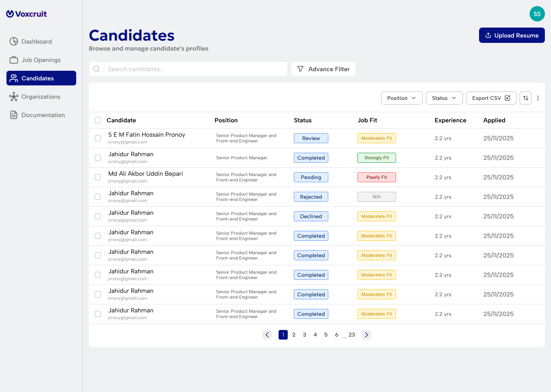Open the Documentation file icon
This screenshot has height=392, width=551.
[14, 115]
